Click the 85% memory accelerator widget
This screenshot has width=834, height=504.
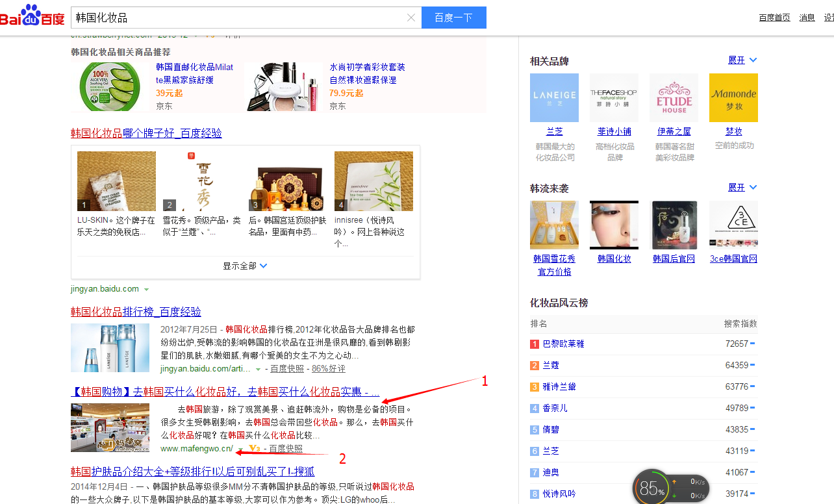[x=651, y=488]
